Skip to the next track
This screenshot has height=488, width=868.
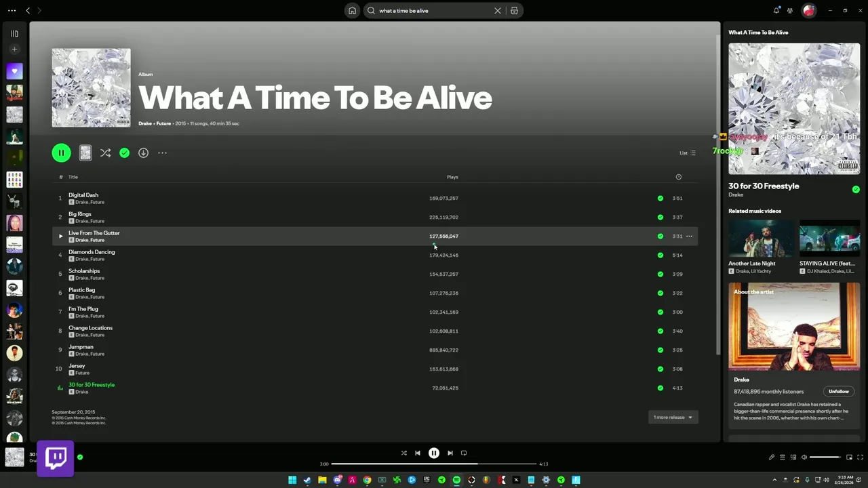[450, 453]
